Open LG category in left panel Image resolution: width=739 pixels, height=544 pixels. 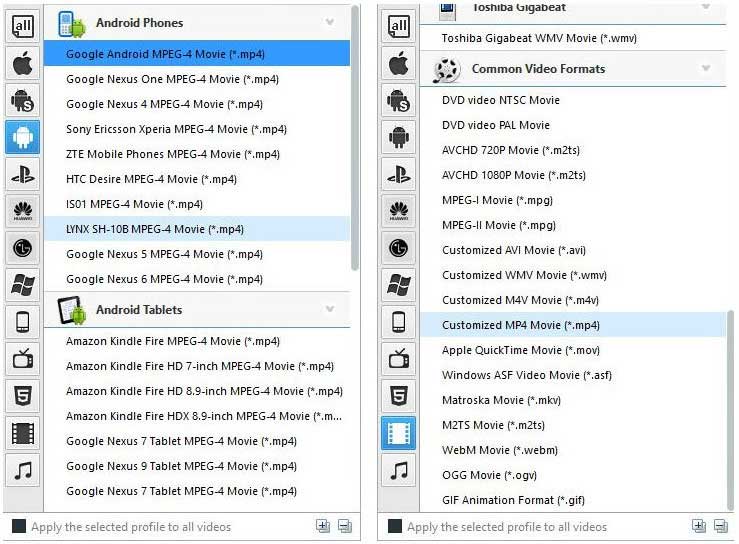point(23,248)
